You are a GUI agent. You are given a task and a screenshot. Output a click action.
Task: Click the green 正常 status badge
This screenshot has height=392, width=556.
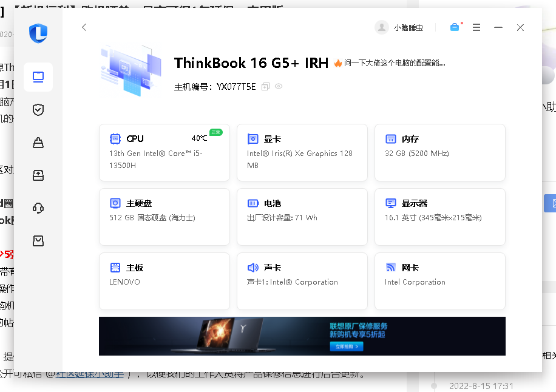[216, 132]
